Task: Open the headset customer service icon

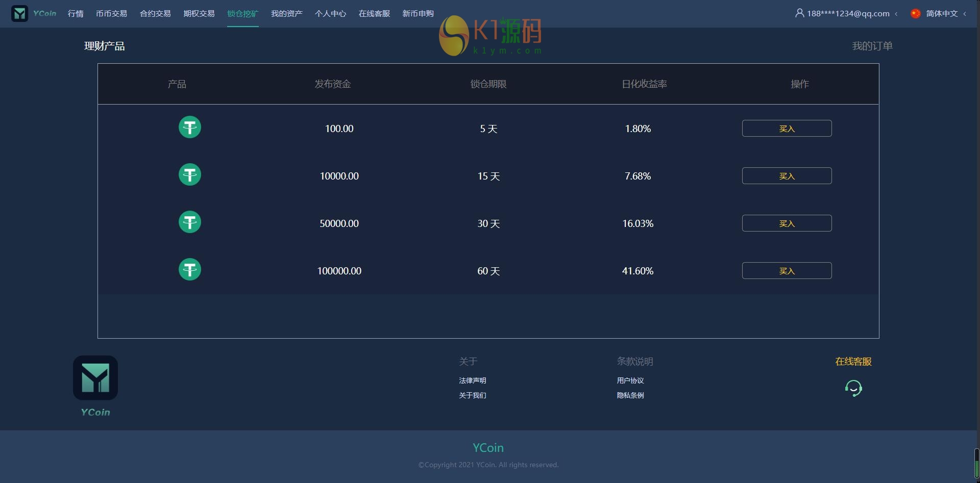Action: pyautogui.click(x=853, y=388)
